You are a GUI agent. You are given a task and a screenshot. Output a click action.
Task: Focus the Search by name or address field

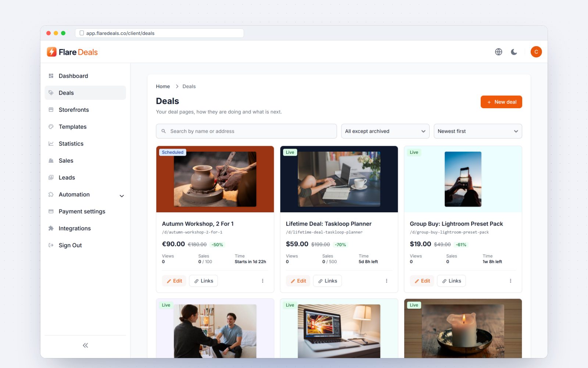(246, 131)
